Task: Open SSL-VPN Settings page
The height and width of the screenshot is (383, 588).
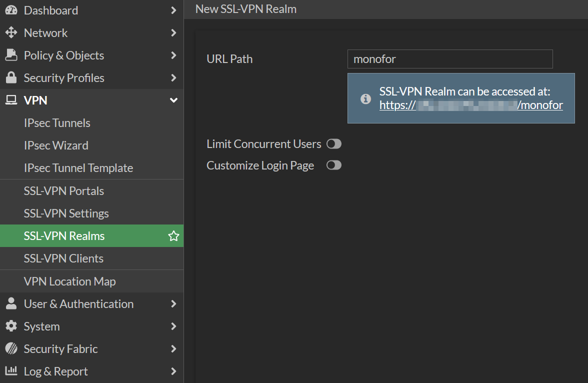Action: [66, 213]
